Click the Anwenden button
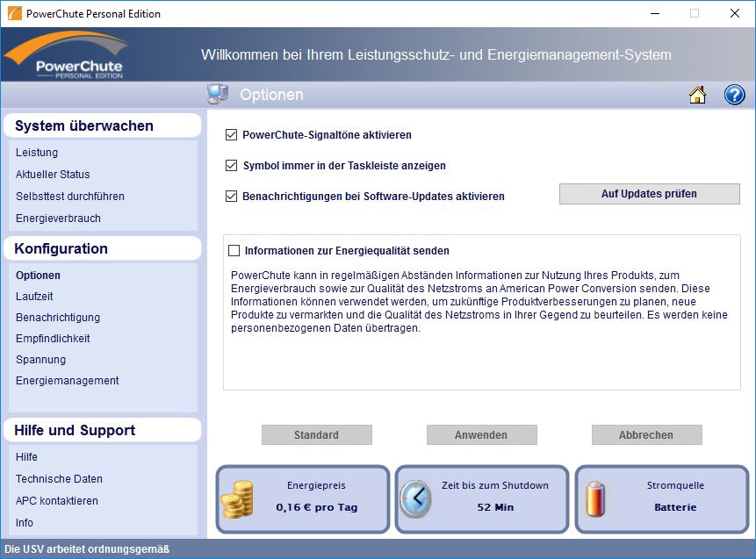This screenshot has width=756, height=559. click(481, 435)
